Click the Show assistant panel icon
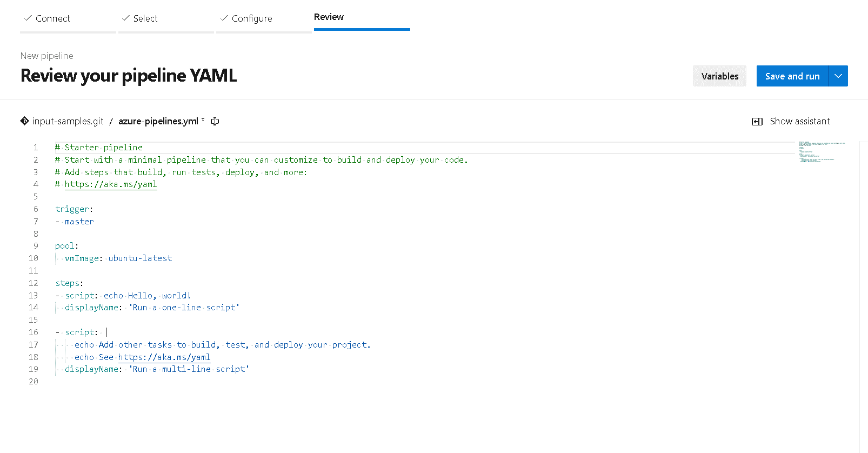The width and height of the screenshot is (868, 453). click(x=757, y=121)
